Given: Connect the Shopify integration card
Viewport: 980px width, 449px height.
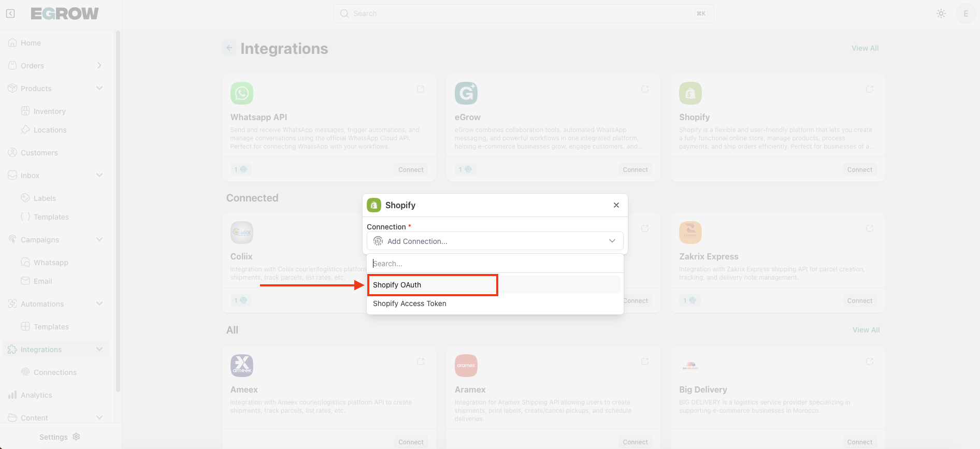Looking at the screenshot, I should tap(860, 169).
